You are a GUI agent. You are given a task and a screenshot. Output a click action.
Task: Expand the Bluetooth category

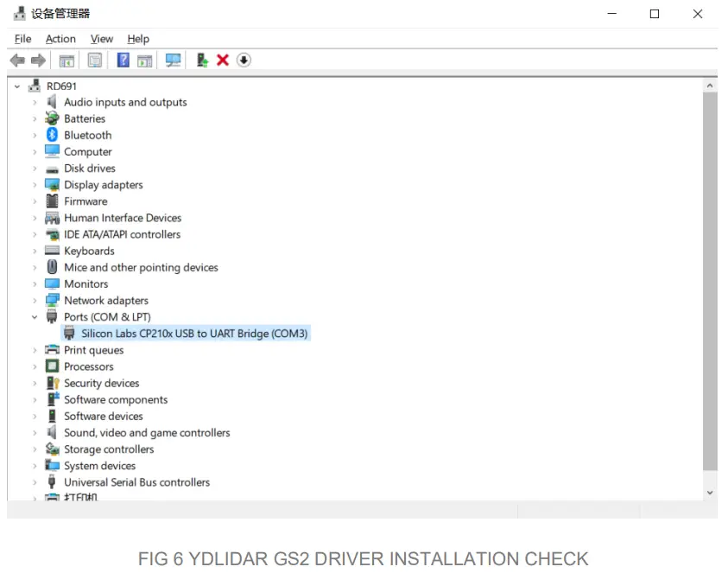[x=35, y=135]
